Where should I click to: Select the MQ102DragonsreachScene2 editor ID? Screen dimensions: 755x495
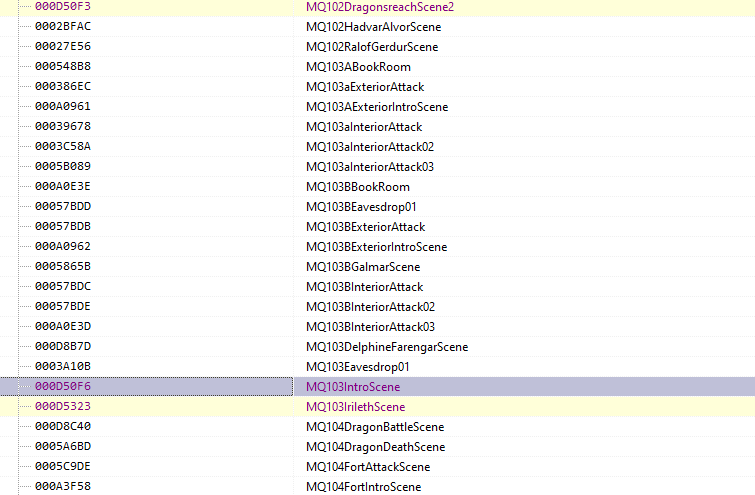coord(380,7)
